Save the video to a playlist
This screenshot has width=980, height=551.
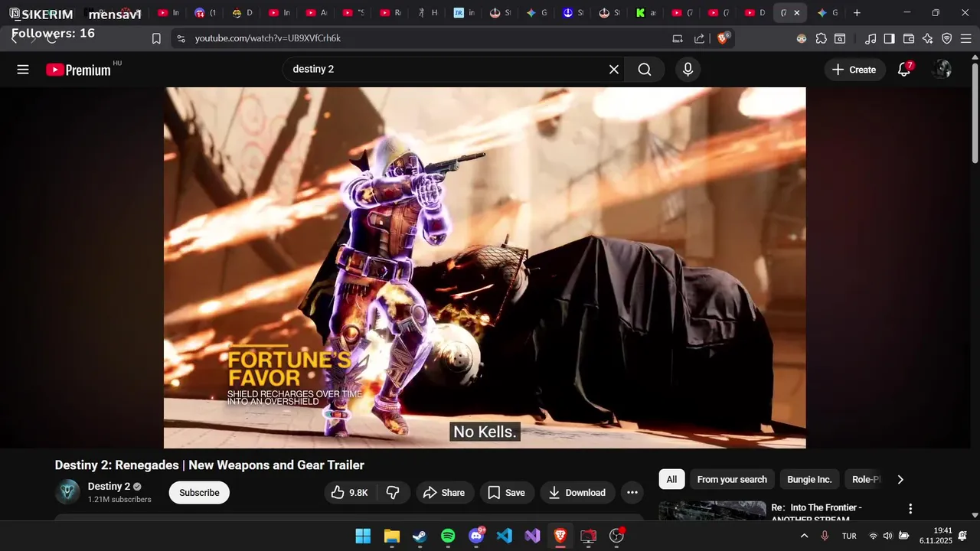tap(507, 493)
